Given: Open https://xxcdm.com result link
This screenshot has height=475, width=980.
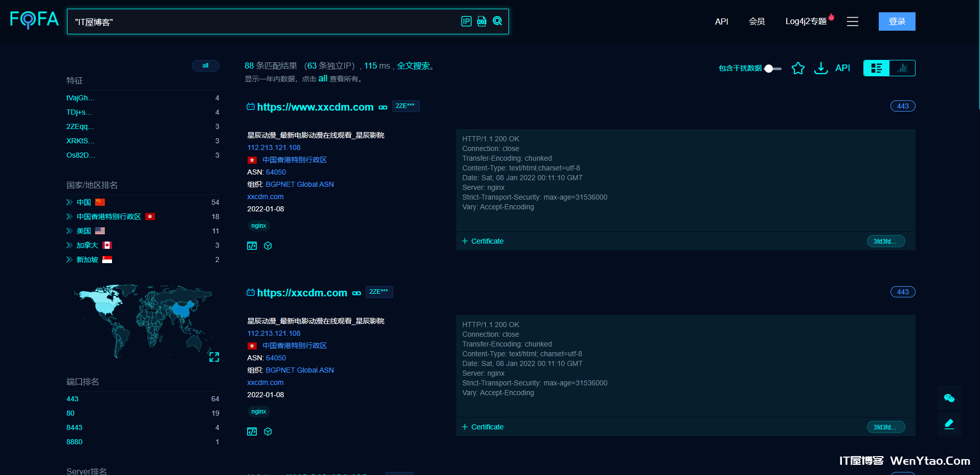Looking at the screenshot, I should [x=302, y=293].
